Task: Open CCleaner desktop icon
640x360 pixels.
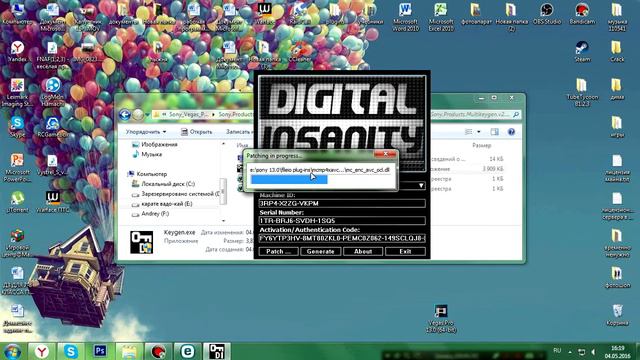Action: (300, 51)
